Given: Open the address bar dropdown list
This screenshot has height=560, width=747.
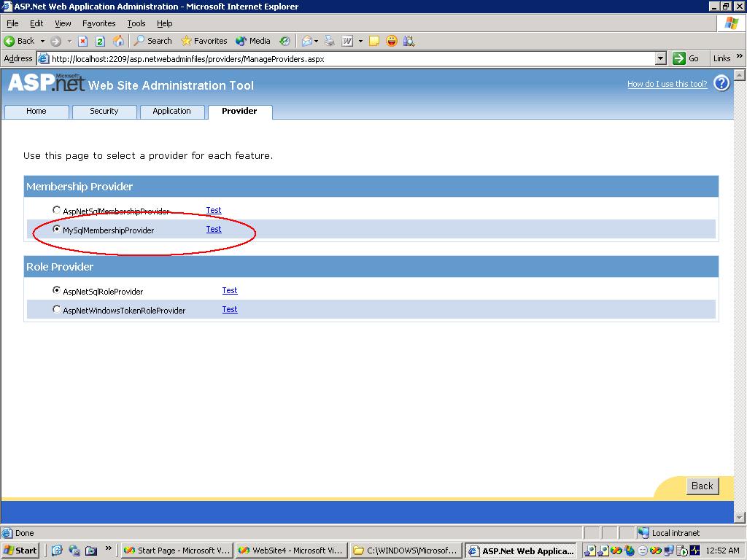Looking at the screenshot, I should (660, 58).
